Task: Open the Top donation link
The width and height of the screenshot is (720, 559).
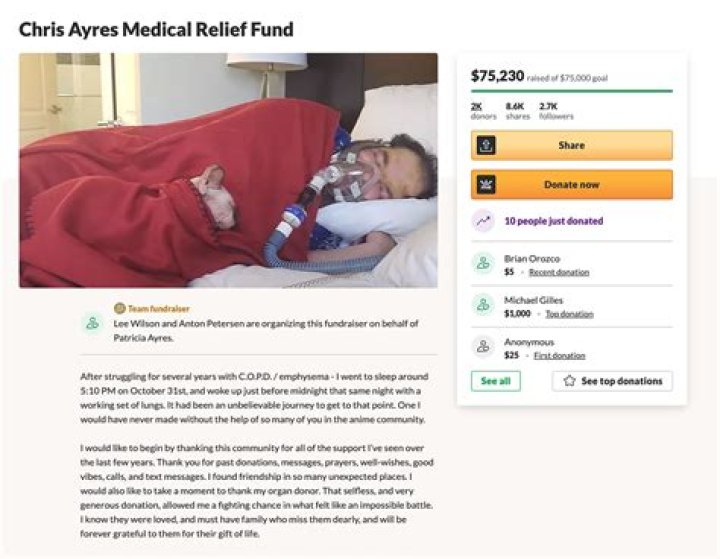Action: tap(569, 314)
